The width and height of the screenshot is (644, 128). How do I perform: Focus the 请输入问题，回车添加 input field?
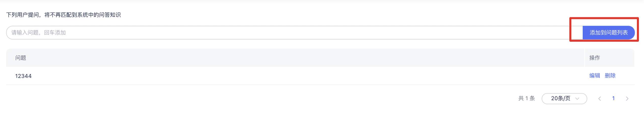294,33
